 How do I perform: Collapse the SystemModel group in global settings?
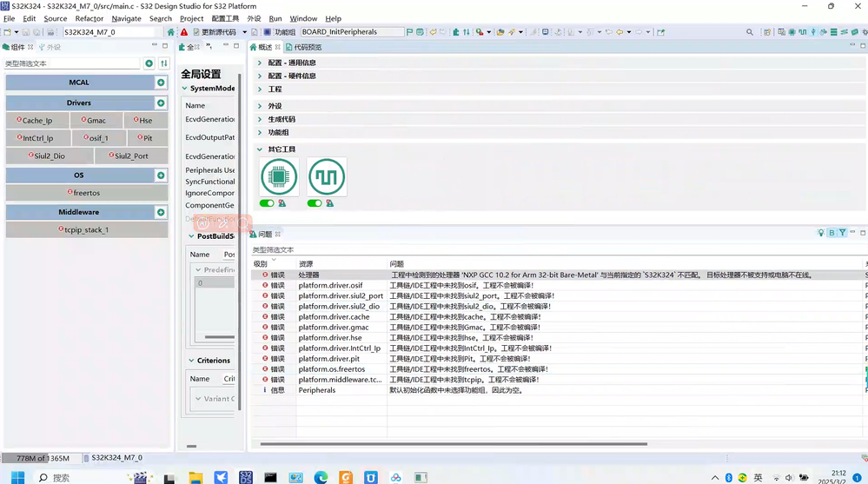coord(185,88)
